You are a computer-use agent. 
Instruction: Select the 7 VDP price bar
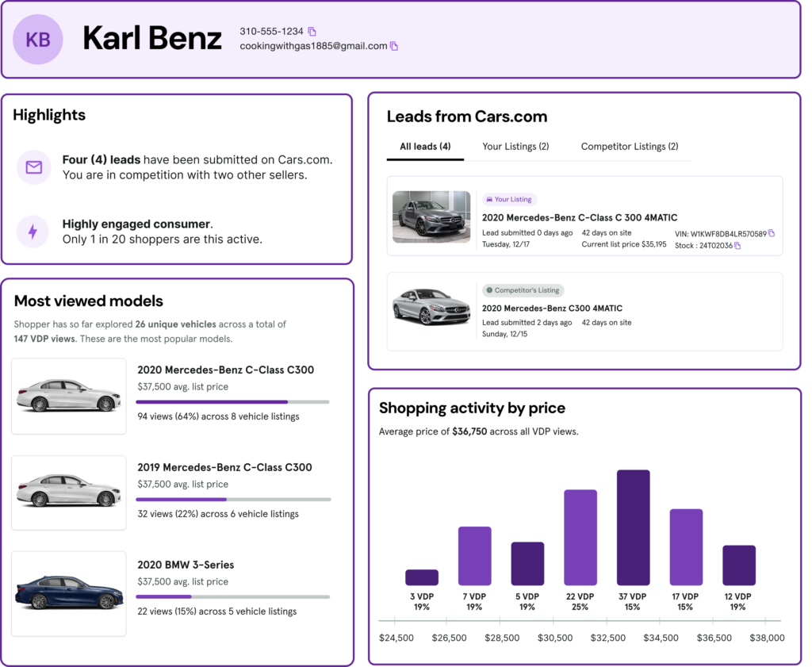pyautogui.click(x=475, y=556)
